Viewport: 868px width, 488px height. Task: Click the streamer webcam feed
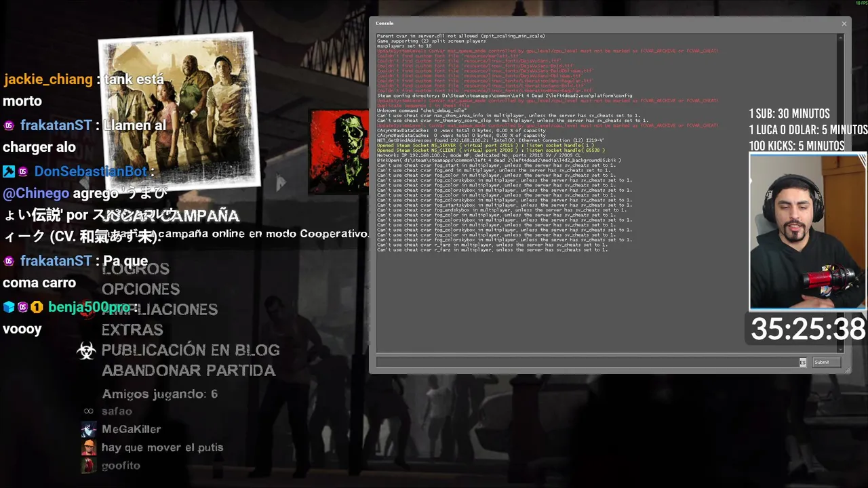click(808, 232)
